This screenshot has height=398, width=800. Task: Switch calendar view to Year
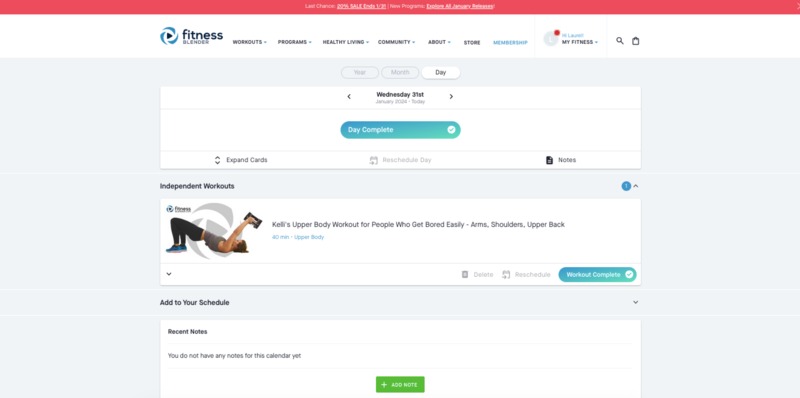coord(360,72)
